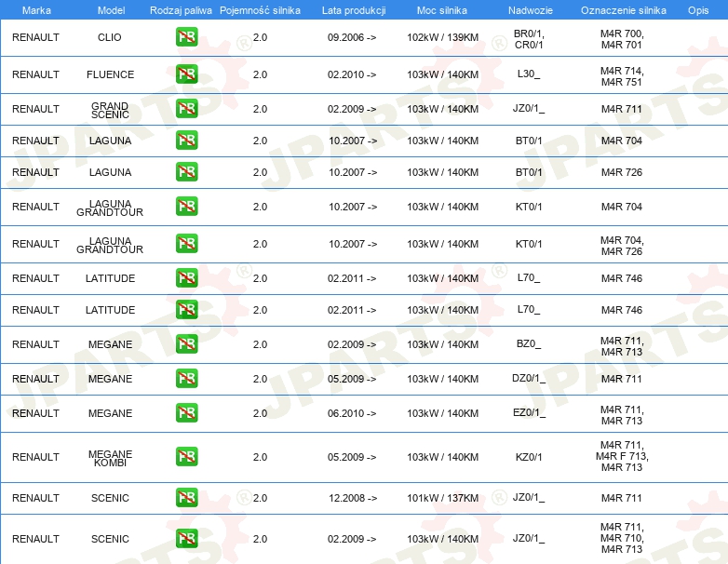728x564 pixels.
Task: Click the Moc silnika column header
Action: [442, 10]
